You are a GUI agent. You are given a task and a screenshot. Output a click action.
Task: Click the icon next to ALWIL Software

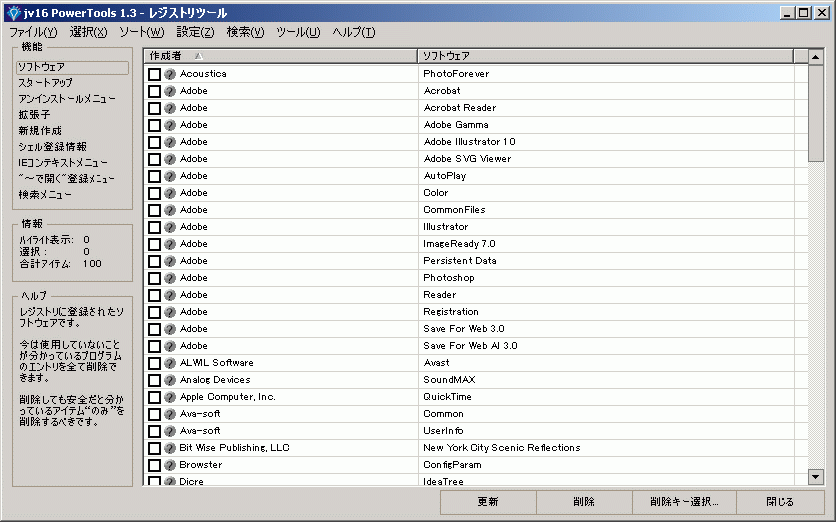pyautogui.click(x=170, y=363)
